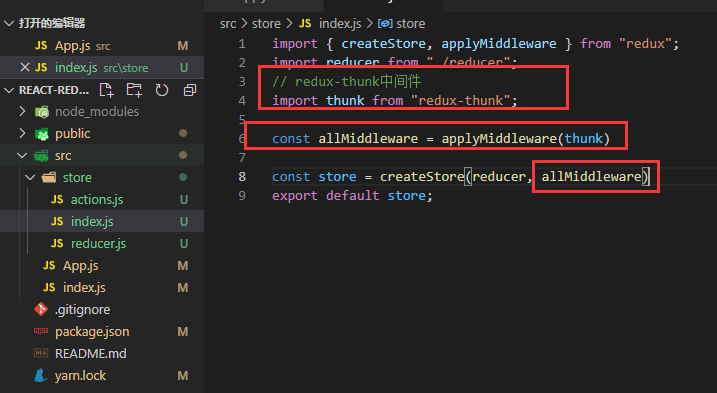The image size is (717, 393).
Task: Open actions.js in the store folder
Action: [x=97, y=199]
